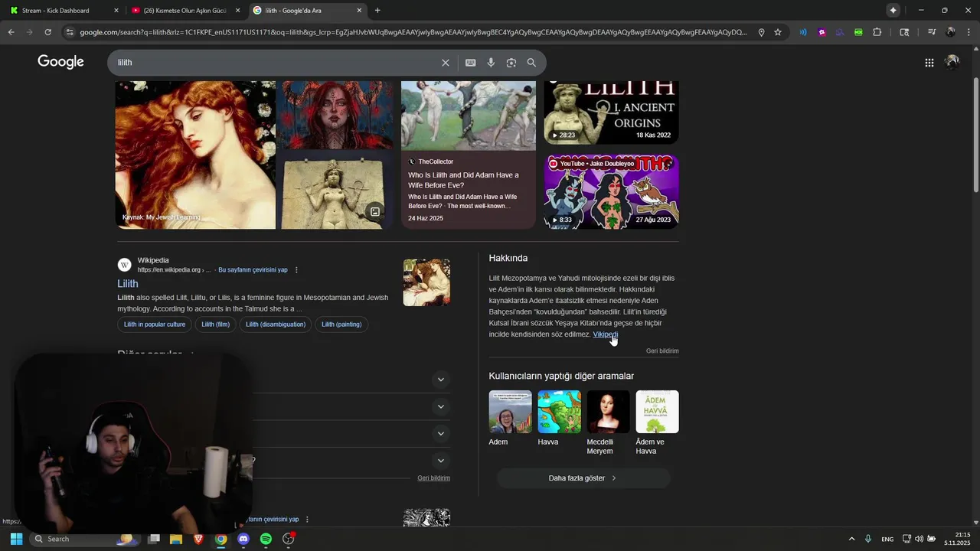Click Geri bildirim below related questions

coord(433,478)
